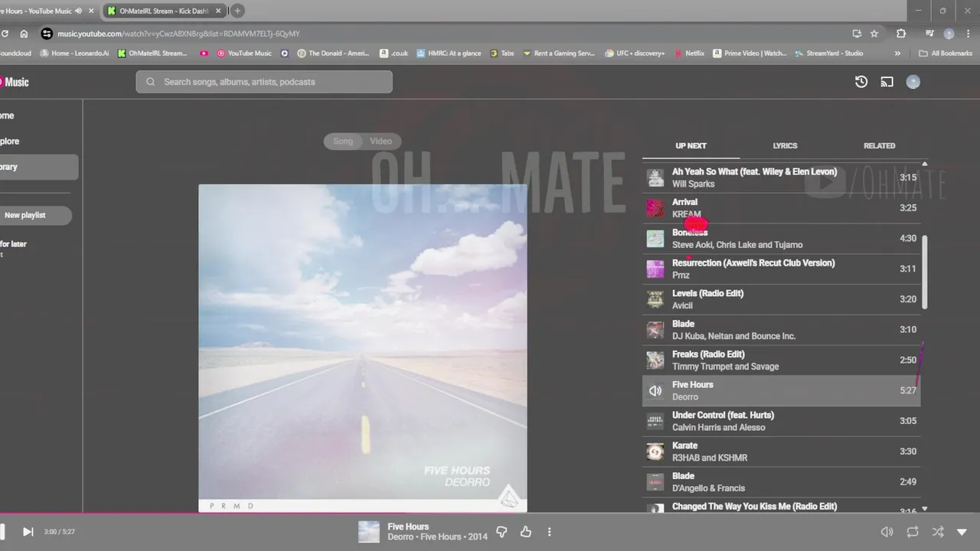Play Arrival by KREAM
The width and height of the screenshot is (980, 551).
tap(781, 208)
